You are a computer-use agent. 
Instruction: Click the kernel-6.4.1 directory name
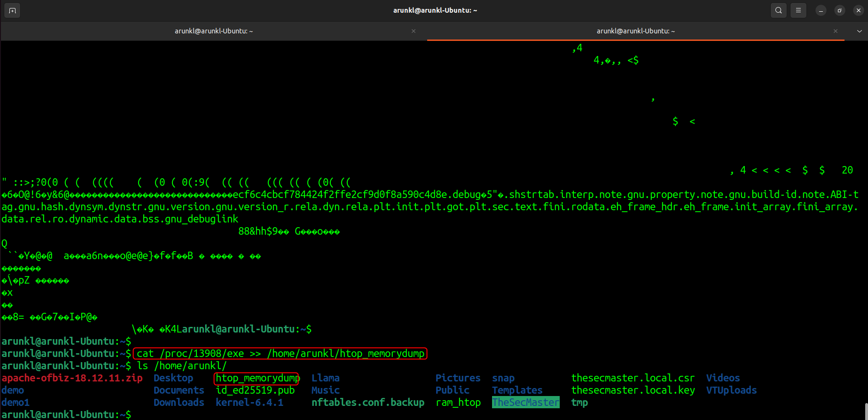coord(250,403)
